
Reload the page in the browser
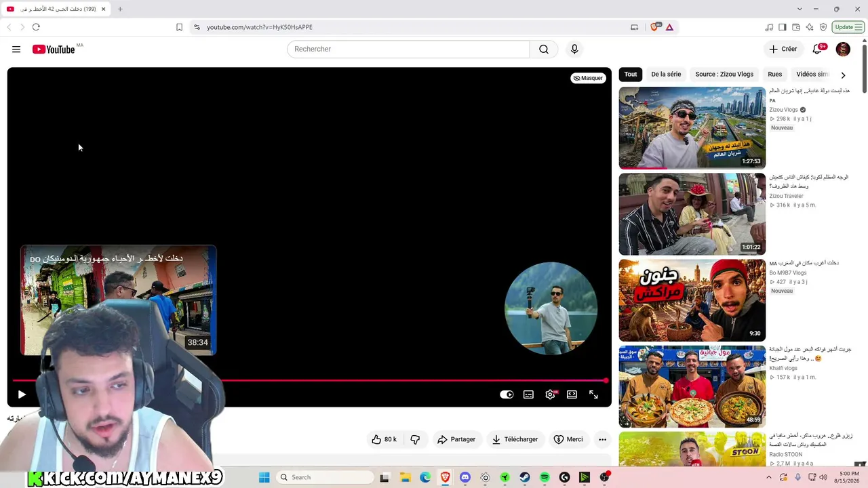coord(36,27)
